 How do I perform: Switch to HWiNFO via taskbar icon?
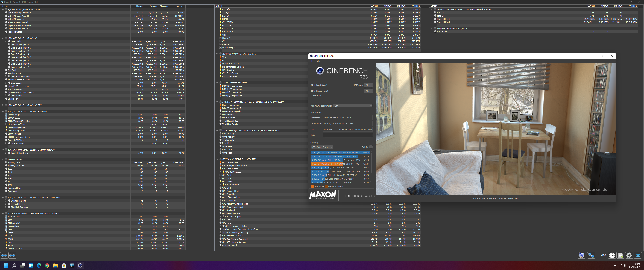coord(72,265)
